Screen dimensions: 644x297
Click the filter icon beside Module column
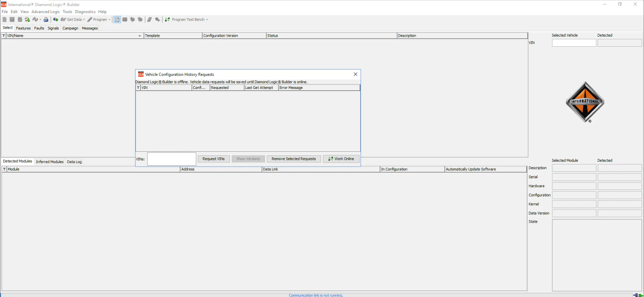(4, 169)
